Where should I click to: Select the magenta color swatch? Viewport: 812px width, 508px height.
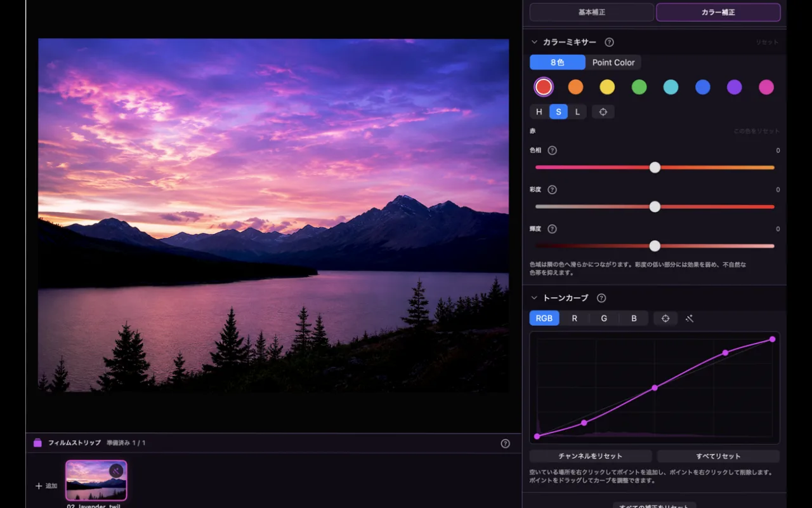click(x=766, y=87)
